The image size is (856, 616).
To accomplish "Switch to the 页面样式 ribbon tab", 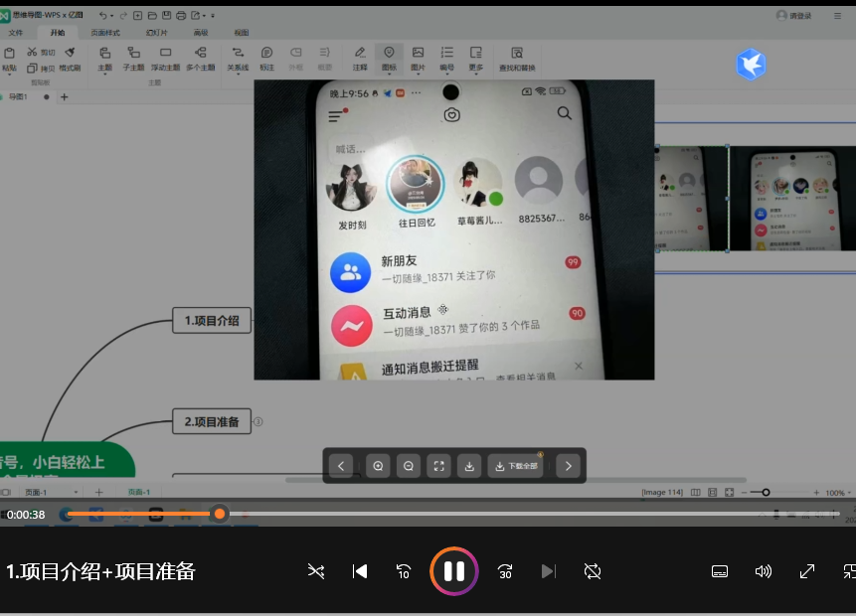I will [x=105, y=33].
